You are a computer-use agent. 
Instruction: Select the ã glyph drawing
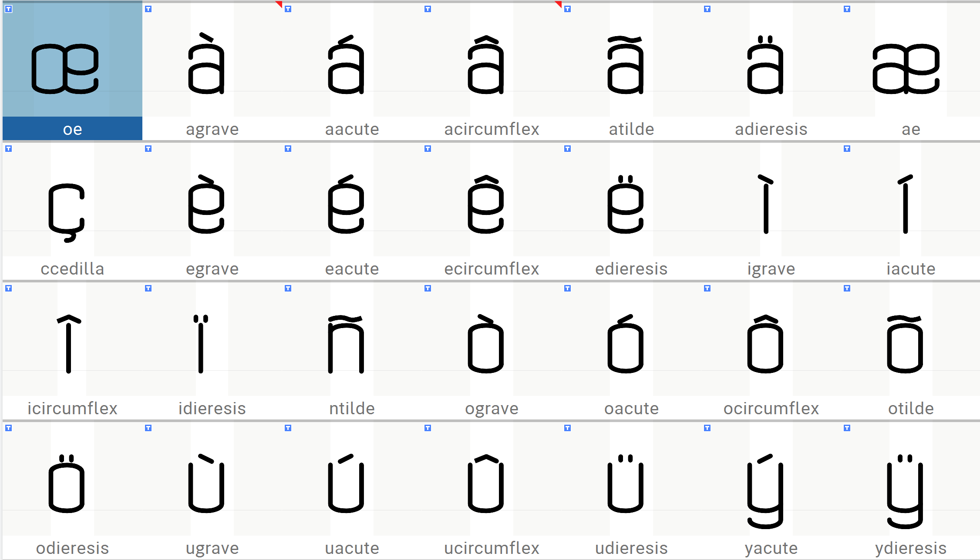point(626,65)
